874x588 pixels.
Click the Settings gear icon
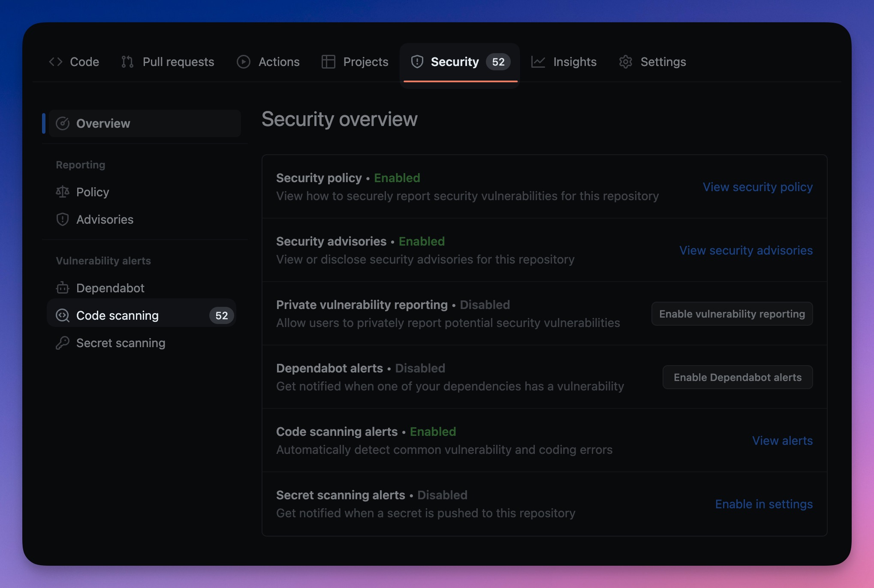[x=625, y=62]
